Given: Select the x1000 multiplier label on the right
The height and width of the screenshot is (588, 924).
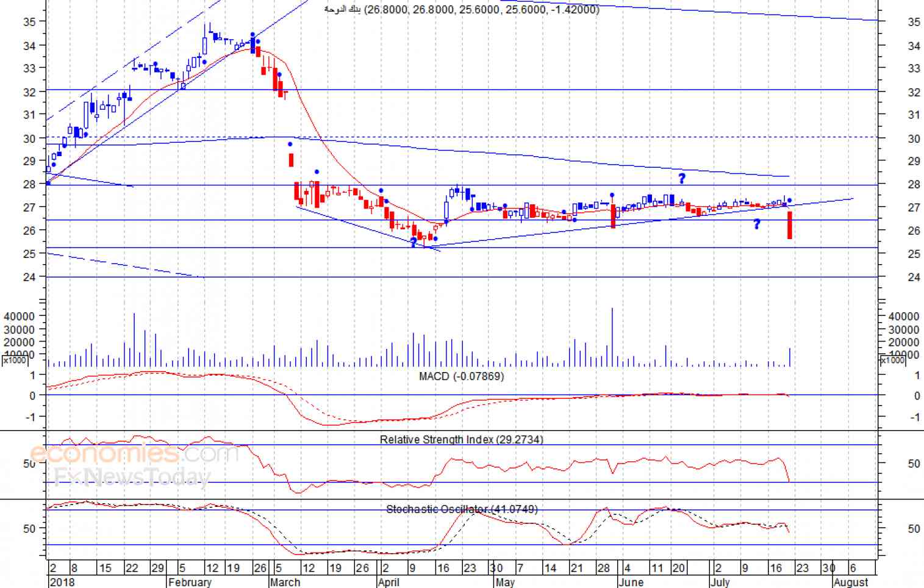Looking at the screenshot, I should [892, 360].
